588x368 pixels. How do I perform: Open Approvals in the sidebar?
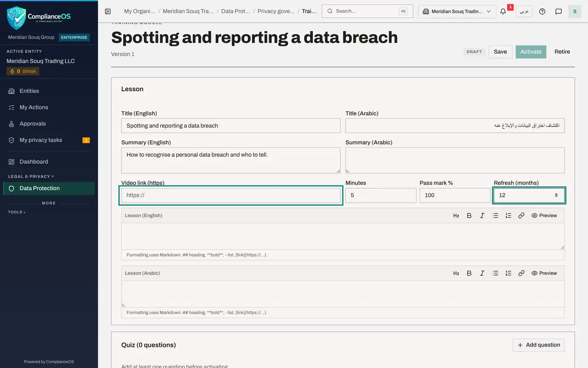[49, 124]
